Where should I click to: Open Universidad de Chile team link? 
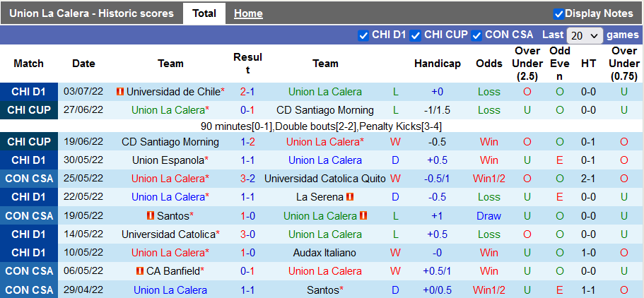tap(173, 92)
